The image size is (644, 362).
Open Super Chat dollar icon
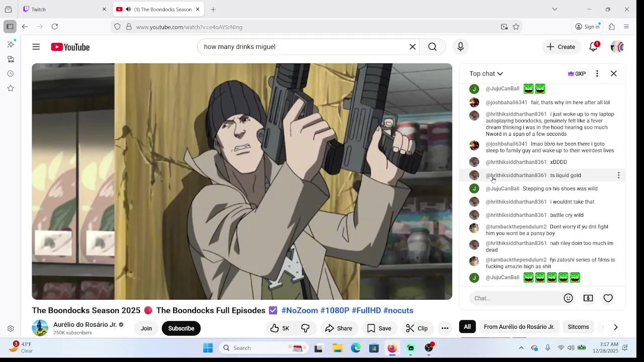(588, 298)
